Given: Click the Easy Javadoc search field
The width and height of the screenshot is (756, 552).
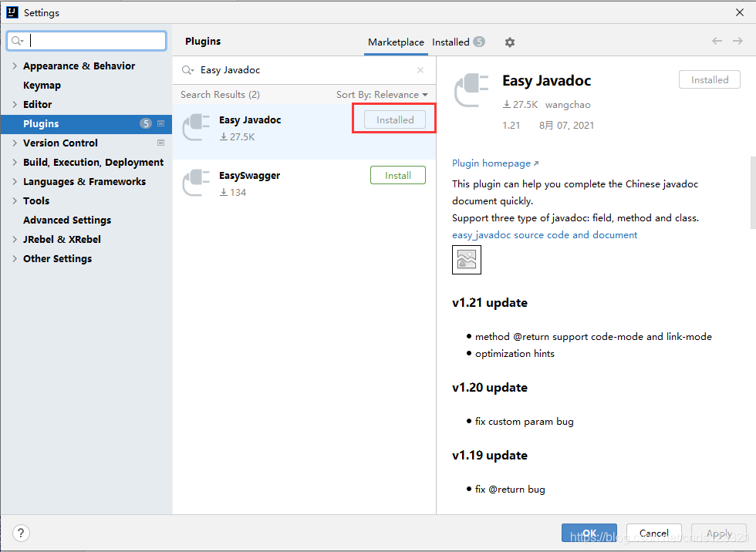Looking at the screenshot, I should point(304,70).
